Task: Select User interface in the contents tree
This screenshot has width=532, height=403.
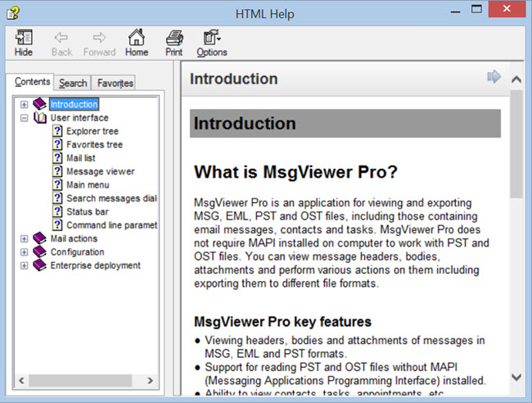Action: 79,118
